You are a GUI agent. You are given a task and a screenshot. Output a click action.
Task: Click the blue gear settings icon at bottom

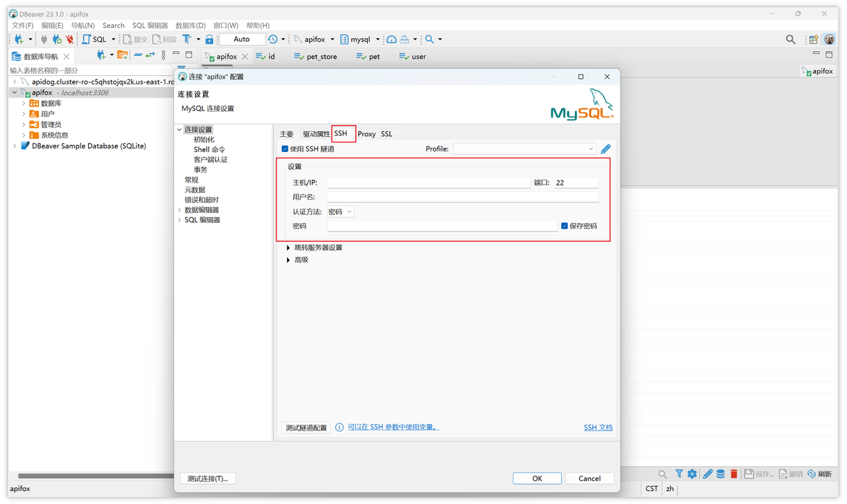point(692,474)
